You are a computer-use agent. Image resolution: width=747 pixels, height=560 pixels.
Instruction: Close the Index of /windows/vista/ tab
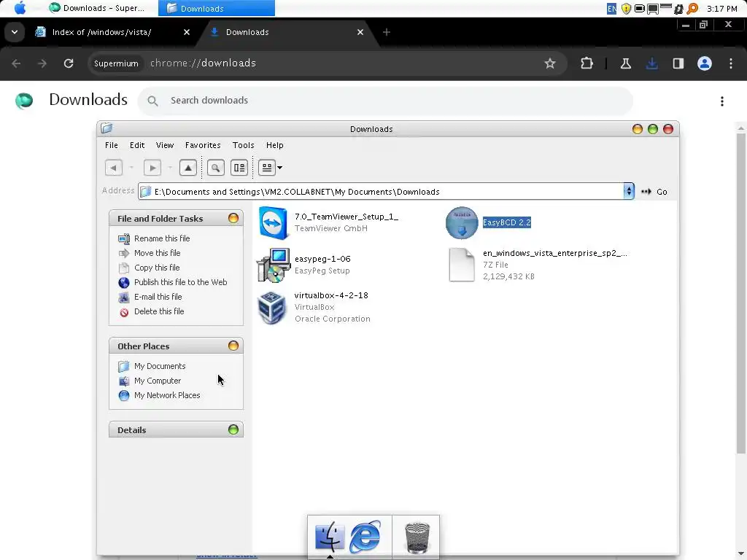pos(187,32)
